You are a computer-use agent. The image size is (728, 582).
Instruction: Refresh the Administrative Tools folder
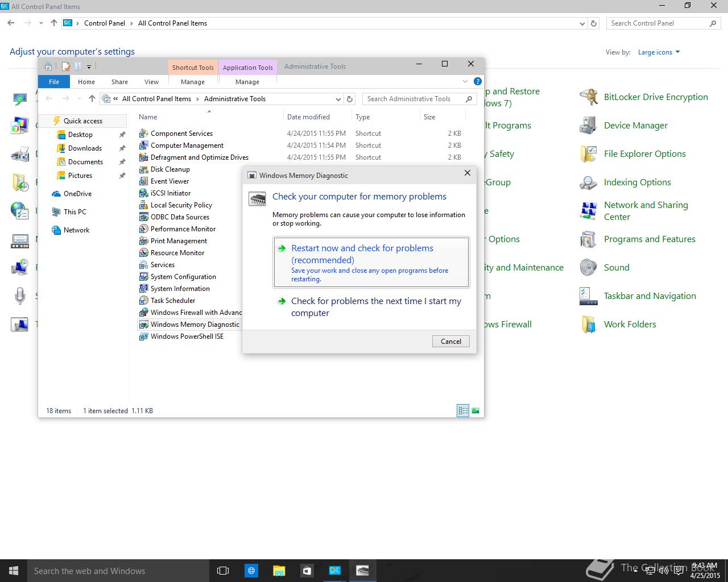(x=350, y=99)
